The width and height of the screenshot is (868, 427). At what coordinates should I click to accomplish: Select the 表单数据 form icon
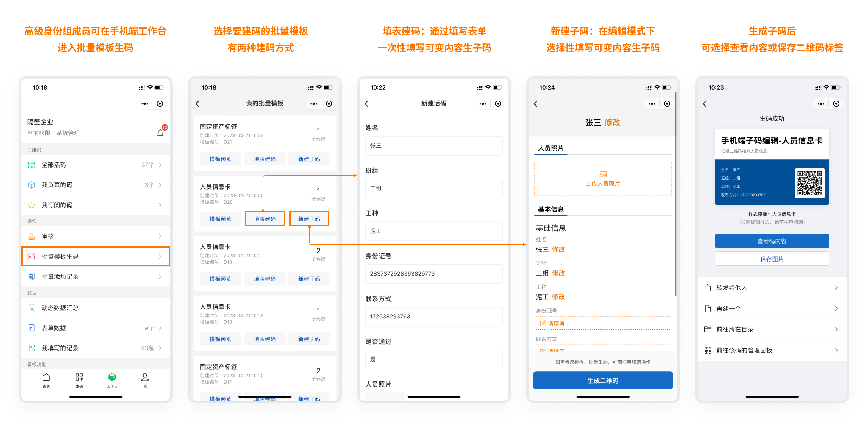[x=31, y=328]
